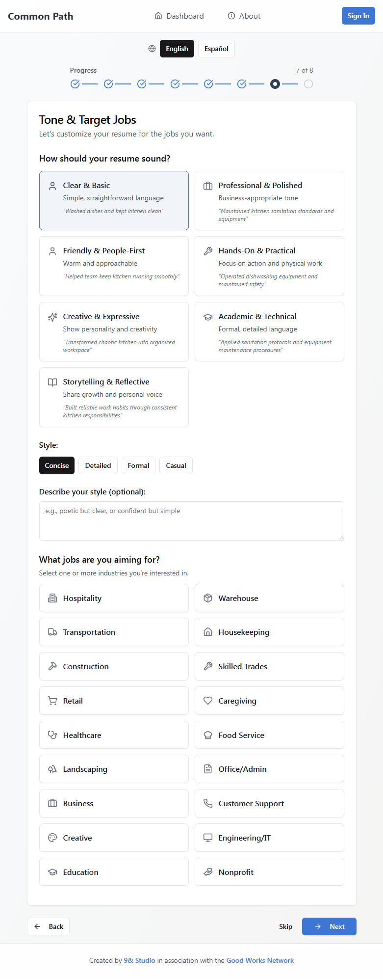This screenshot has width=383, height=980.
Task: Click the Hospitality building icon
Action: (52, 598)
